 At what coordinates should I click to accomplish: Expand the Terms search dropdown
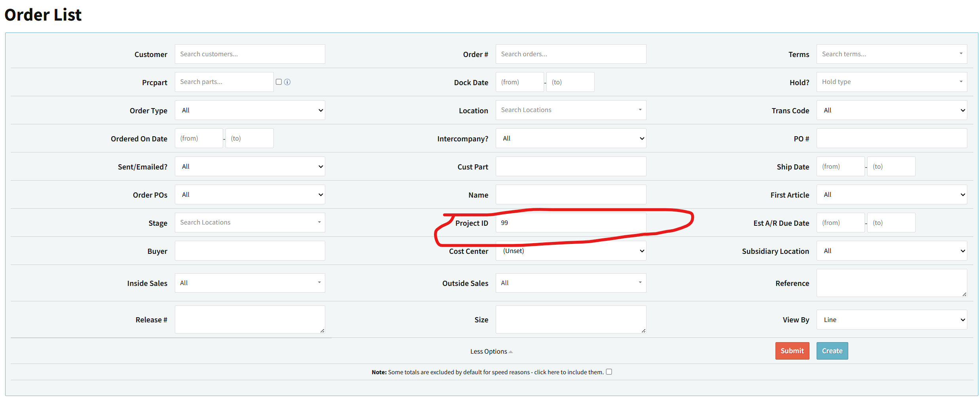(891, 54)
